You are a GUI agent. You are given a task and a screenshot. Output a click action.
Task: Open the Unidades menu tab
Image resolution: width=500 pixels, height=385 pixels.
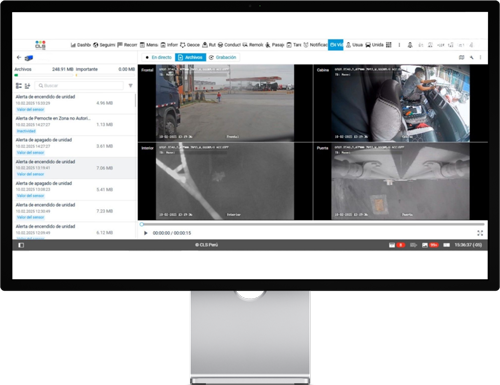tap(374, 45)
